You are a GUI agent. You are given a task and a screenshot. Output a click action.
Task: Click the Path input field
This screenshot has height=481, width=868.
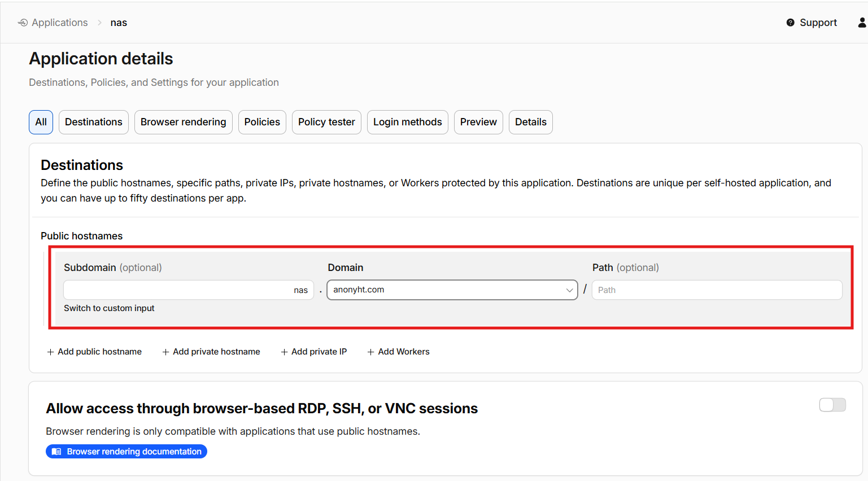click(x=717, y=290)
